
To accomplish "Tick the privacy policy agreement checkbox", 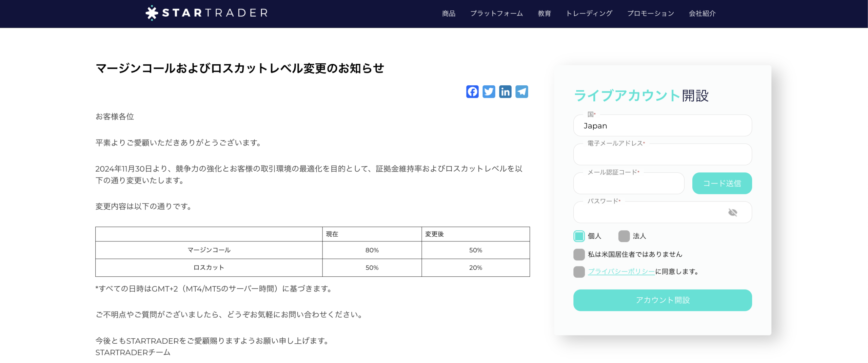I will pos(579,272).
